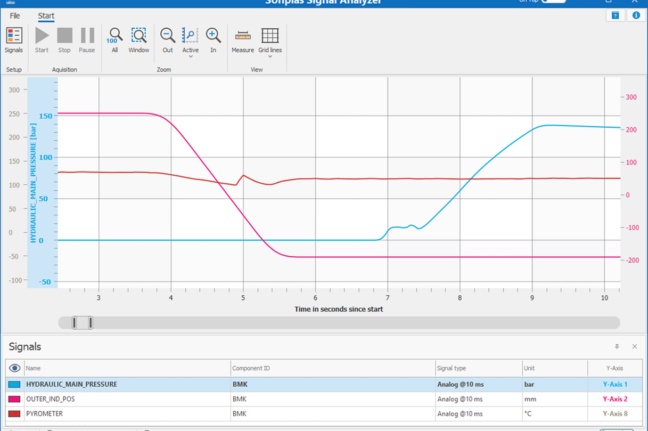Start signal acquisition with the play button

42,36
